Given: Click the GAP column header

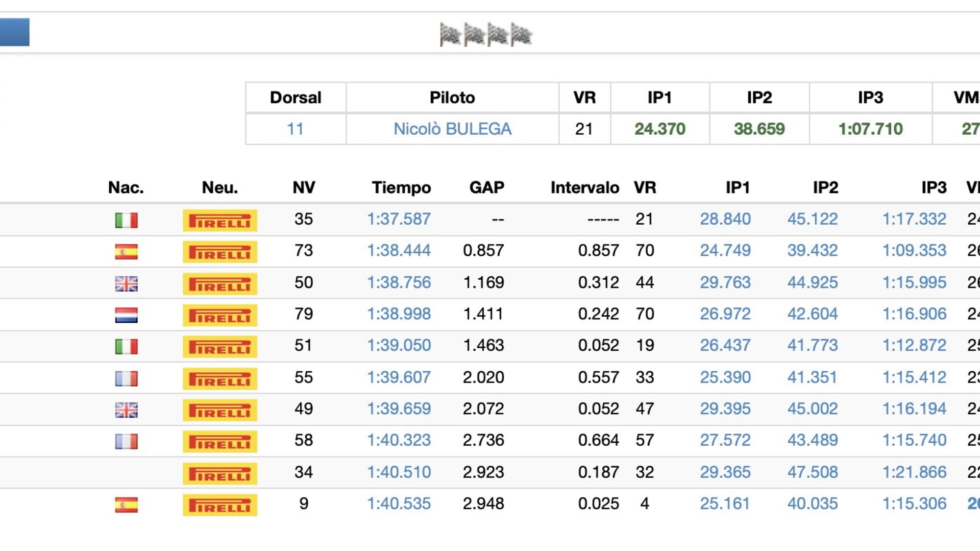Looking at the screenshot, I should tap(486, 188).
